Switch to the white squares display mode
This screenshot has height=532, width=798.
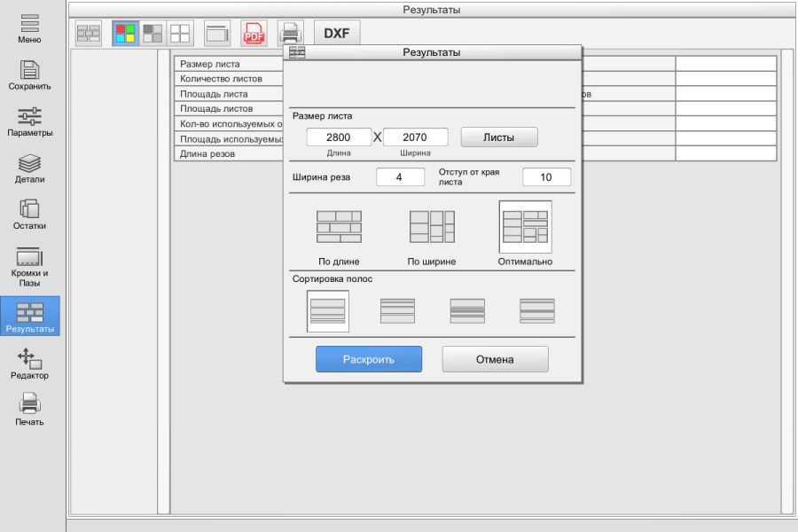180,34
